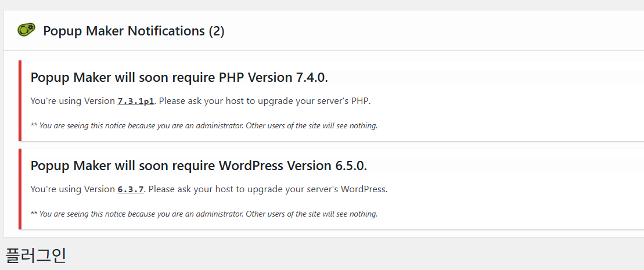Click the administrator notice under PHP warning
644x270 pixels.
204,126
